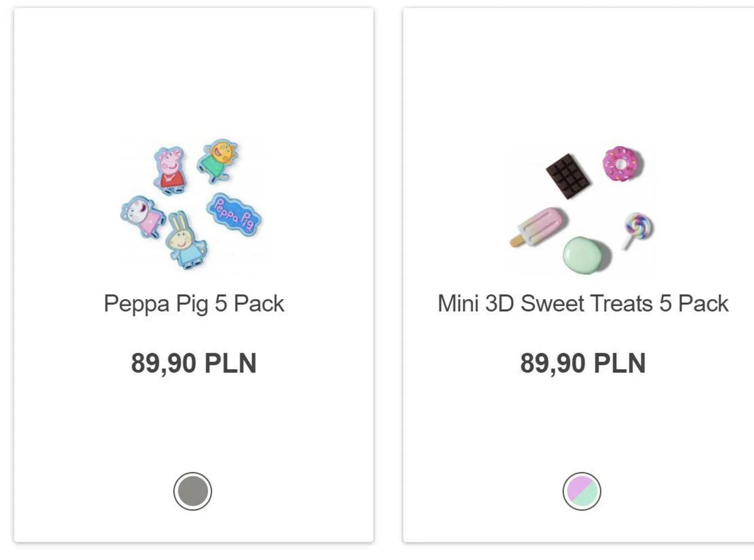Click the green macaron charm

tap(584, 255)
